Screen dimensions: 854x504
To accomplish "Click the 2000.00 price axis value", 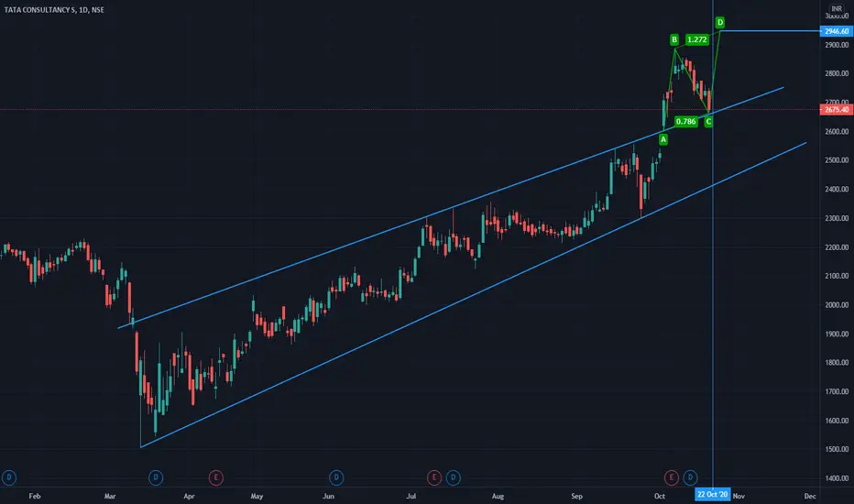I will [x=838, y=305].
